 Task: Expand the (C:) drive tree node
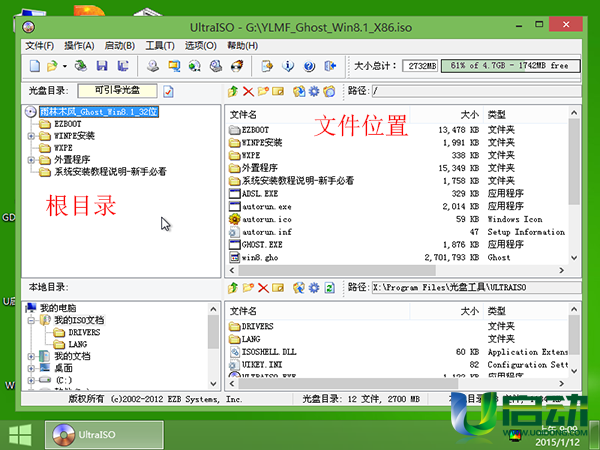pos(31,380)
